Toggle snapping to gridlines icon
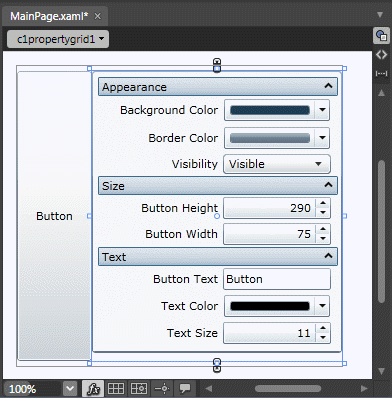The height and width of the screenshot is (398, 392). pos(139,388)
